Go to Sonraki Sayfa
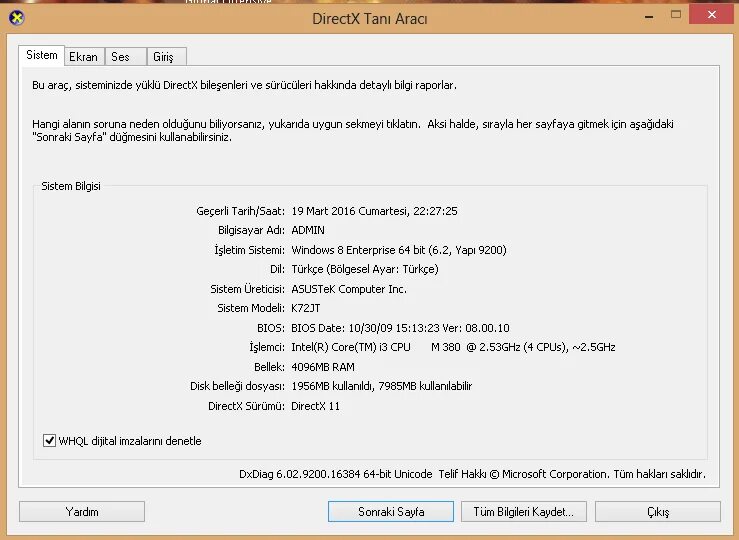 (x=391, y=512)
